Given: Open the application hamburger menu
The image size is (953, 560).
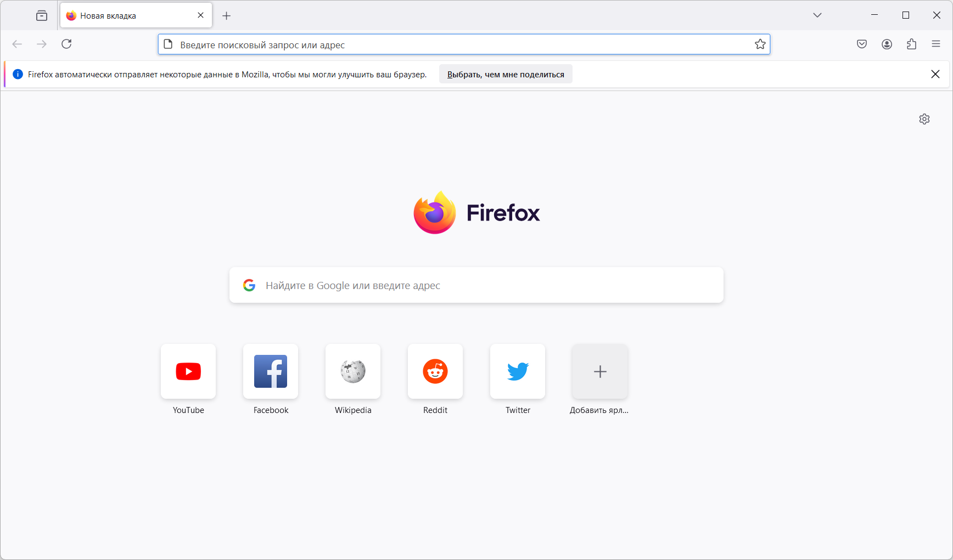Looking at the screenshot, I should tap(936, 44).
